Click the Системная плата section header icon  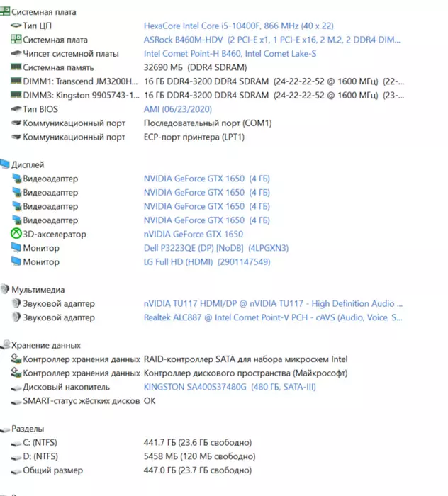pyautogui.click(x=5, y=11)
